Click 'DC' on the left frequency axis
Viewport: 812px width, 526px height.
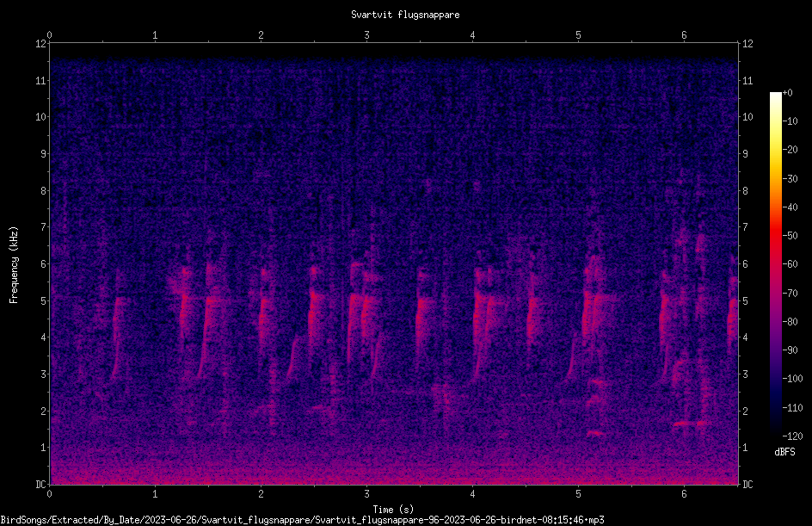pyautogui.click(x=40, y=485)
